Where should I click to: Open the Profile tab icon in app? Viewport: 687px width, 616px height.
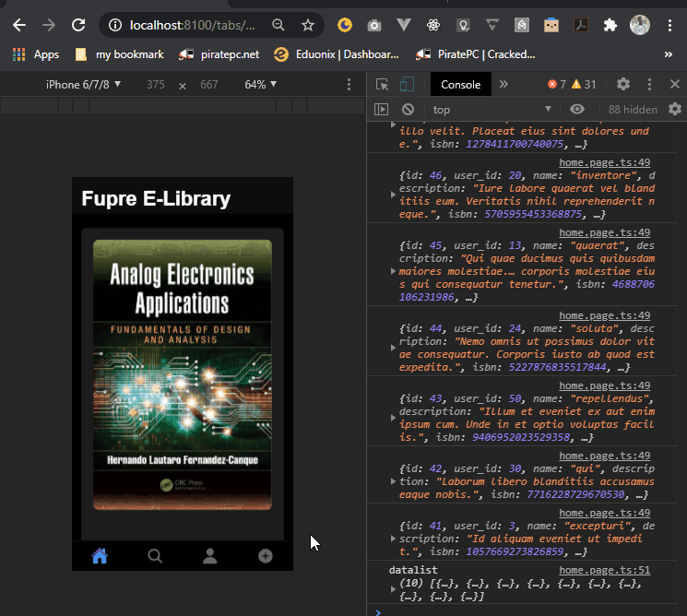210,556
